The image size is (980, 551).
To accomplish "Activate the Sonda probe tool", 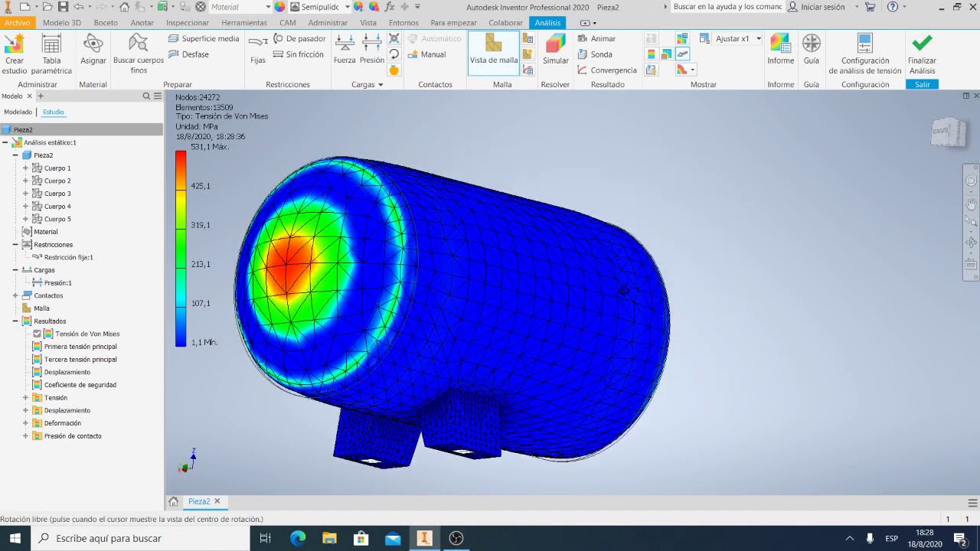I will pyautogui.click(x=595, y=54).
